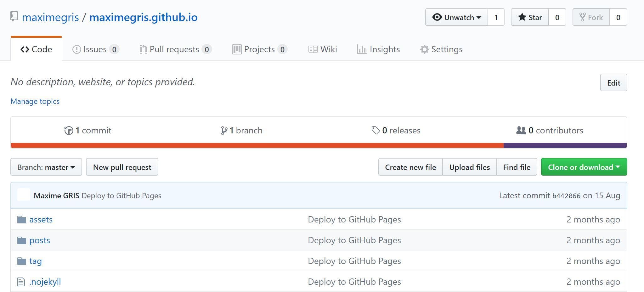Screen dimensions: 644x292
Task: View the watchers count of 1
Action: tap(496, 17)
